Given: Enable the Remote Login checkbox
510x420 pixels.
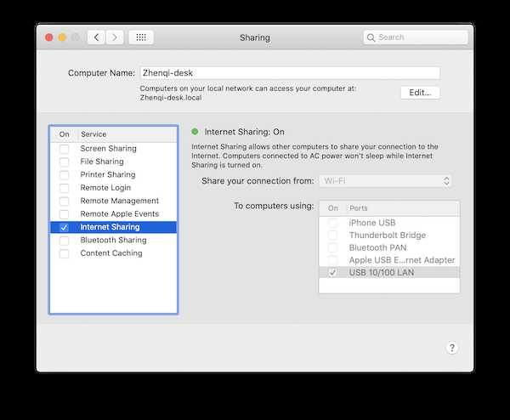Looking at the screenshot, I should 64,188.
